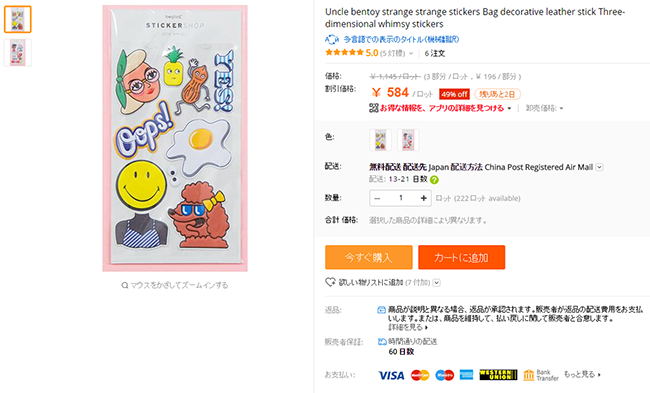Click the wish list heart icon
This screenshot has width=650, height=393.
pyautogui.click(x=330, y=283)
